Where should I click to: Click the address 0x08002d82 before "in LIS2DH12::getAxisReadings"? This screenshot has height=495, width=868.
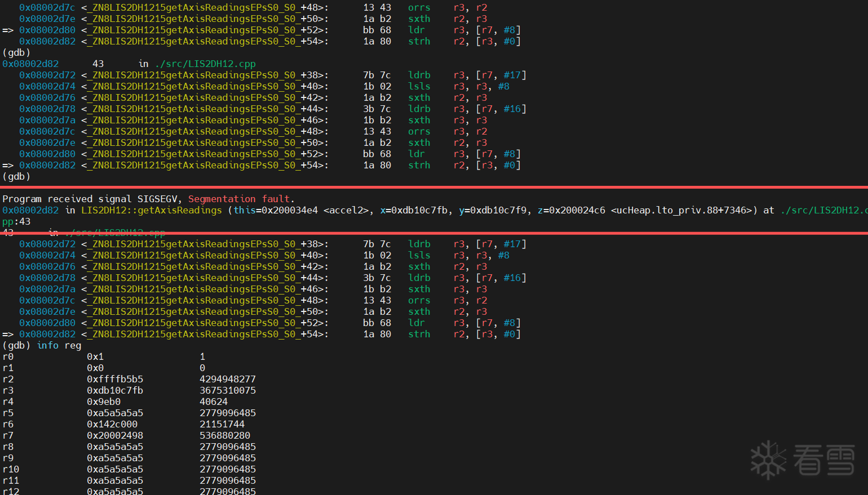[30, 210]
